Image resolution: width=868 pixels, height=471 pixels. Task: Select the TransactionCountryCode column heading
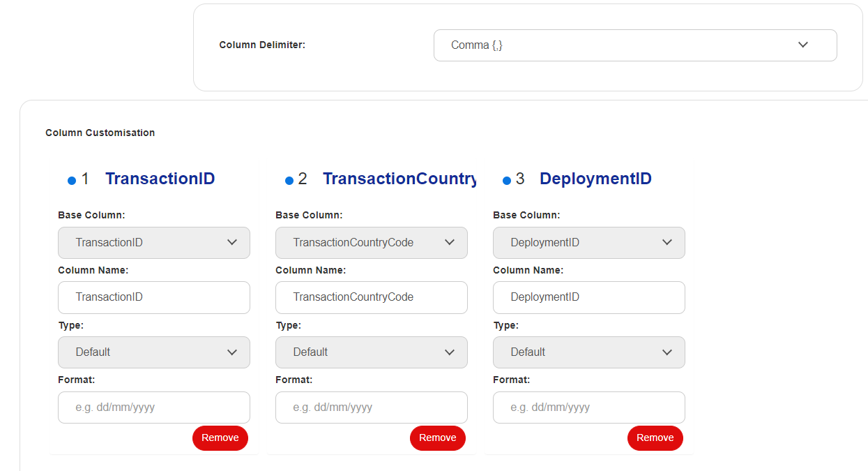pos(399,179)
